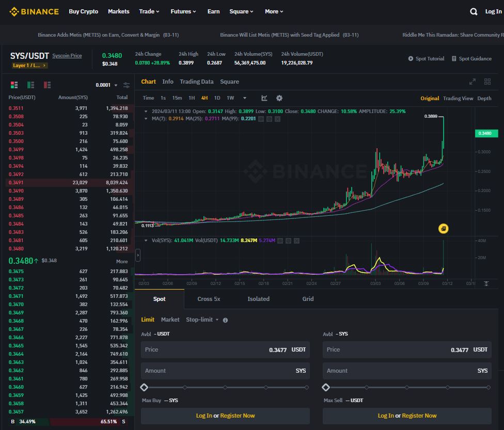Open the Futures dropdown menu
This screenshot has height=430, width=504.
tap(183, 11)
